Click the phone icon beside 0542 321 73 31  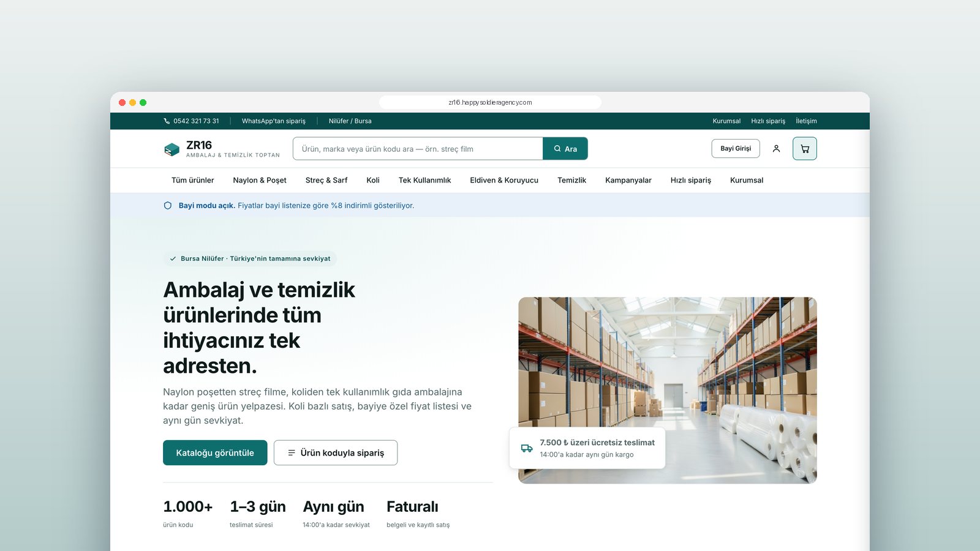click(167, 121)
